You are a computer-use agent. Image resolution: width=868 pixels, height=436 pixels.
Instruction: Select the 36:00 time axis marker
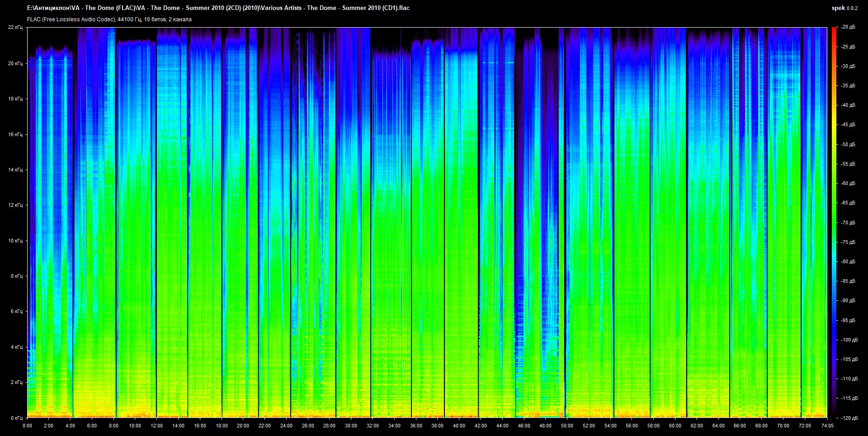(x=416, y=426)
